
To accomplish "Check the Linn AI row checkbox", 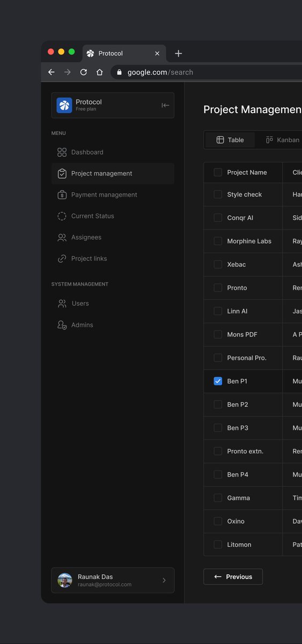I will [x=218, y=311].
